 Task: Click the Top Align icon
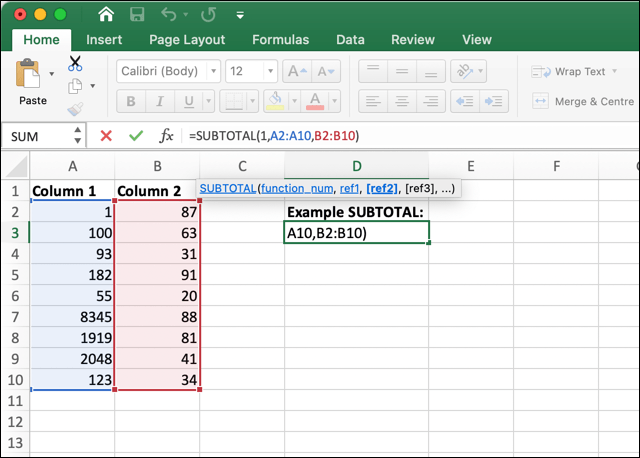pos(373,71)
